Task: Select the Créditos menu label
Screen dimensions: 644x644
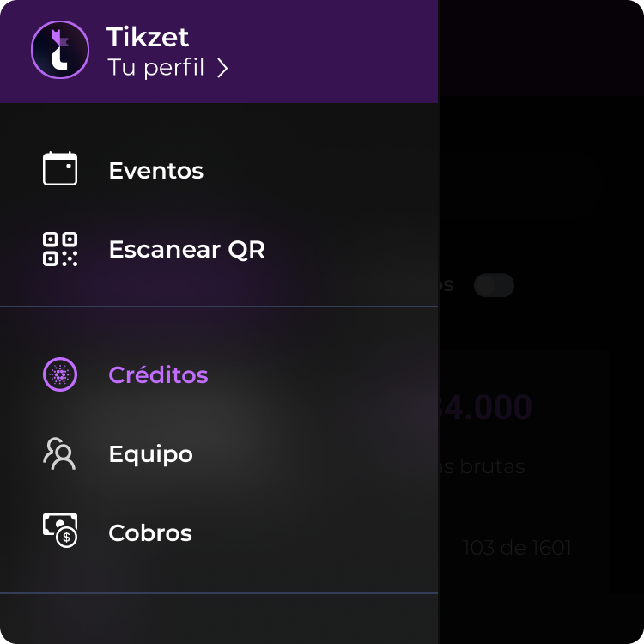Action: point(158,375)
